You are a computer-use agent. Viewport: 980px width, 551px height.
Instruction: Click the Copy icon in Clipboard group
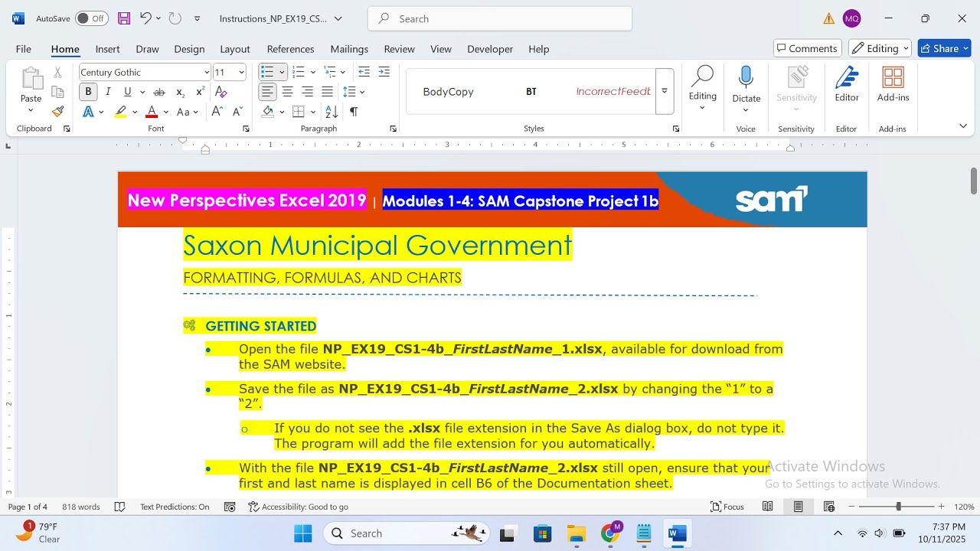coord(57,92)
